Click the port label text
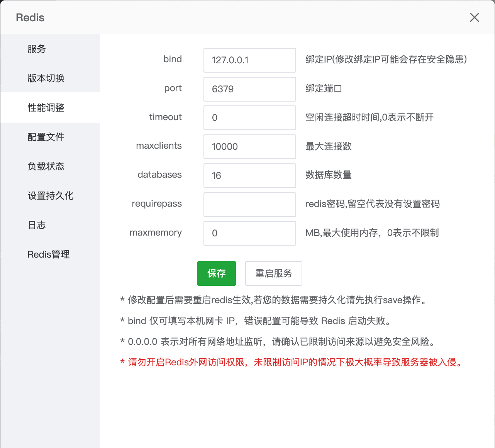495x448 pixels. 173,88
